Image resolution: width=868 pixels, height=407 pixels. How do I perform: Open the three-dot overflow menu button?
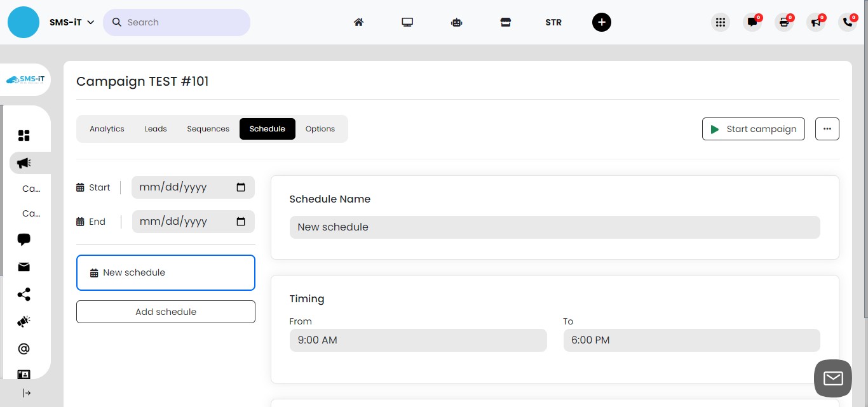pyautogui.click(x=827, y=128)
